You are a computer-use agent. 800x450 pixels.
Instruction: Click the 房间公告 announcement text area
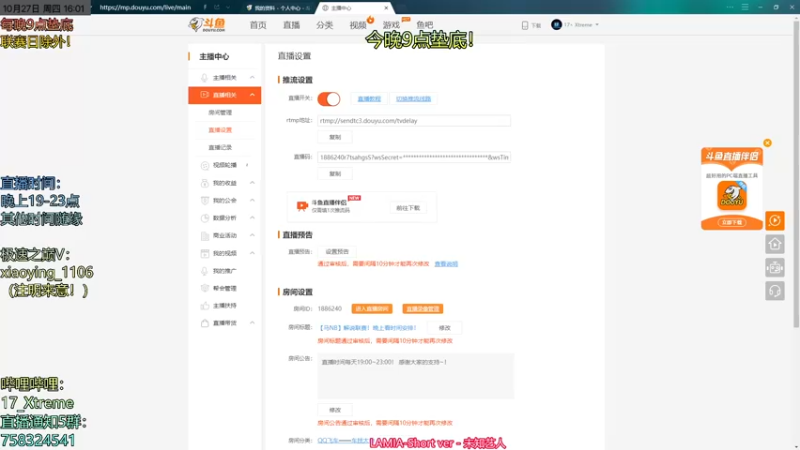click(x=415, y=376)
